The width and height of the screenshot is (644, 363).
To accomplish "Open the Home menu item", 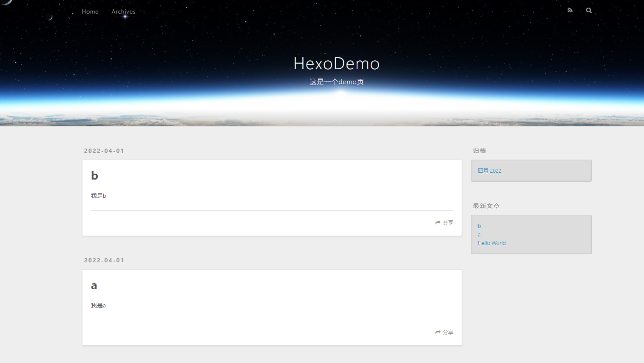I will 90,11.
